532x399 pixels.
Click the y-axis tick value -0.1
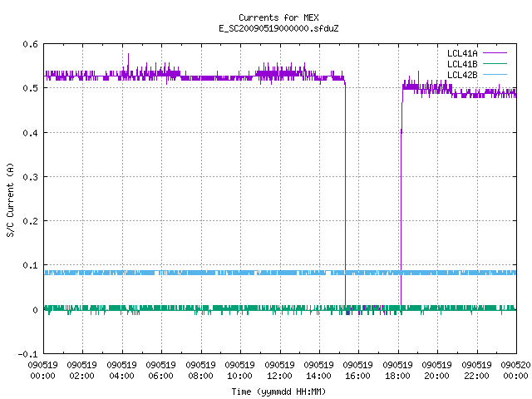(27, 354)
